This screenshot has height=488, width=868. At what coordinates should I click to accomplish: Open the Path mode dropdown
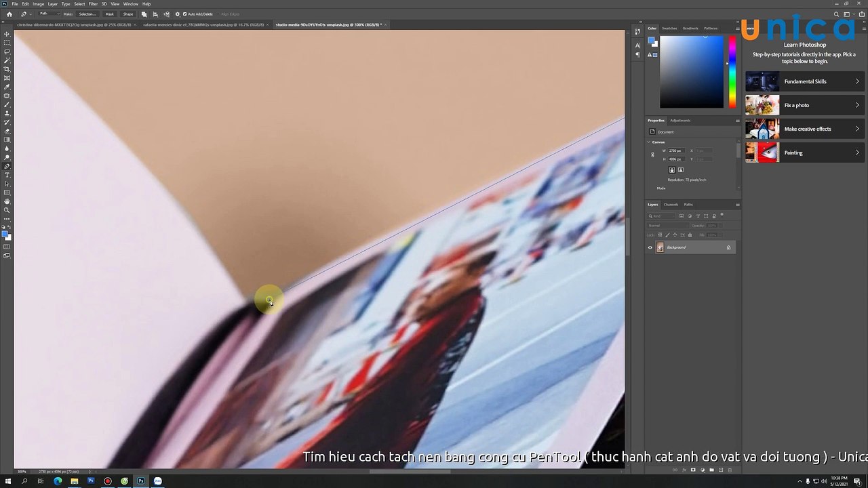47,14
